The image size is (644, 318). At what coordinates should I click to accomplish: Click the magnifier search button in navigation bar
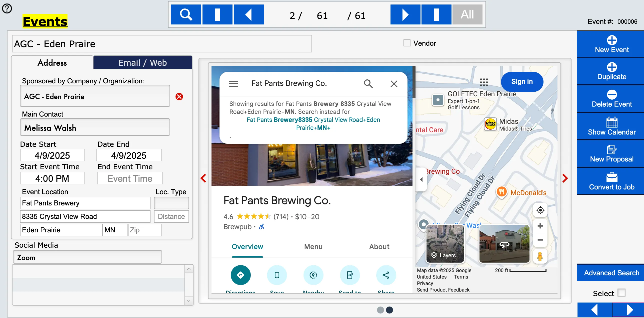[186, 14]
